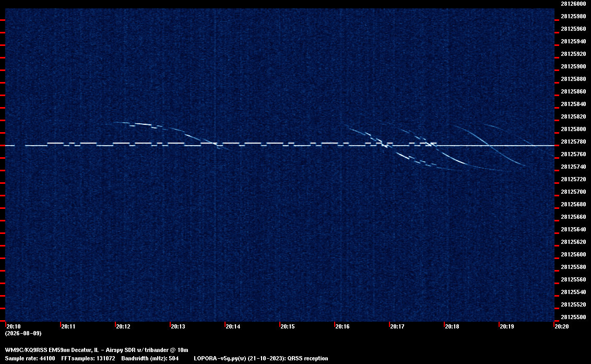Click the 28125560 frequency label
Screen dimensions: 591x364
pyautogui.click(x=573, y=279)
